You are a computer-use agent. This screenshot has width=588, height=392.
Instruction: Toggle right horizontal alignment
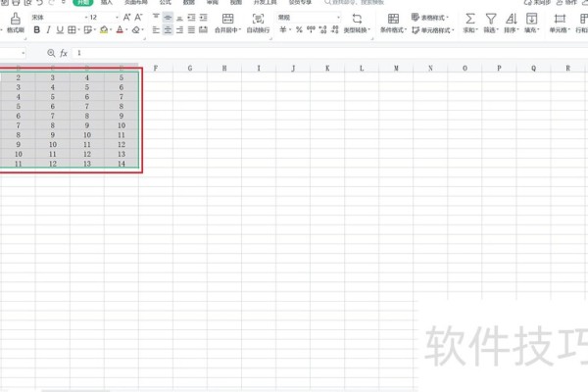(179, 29)
